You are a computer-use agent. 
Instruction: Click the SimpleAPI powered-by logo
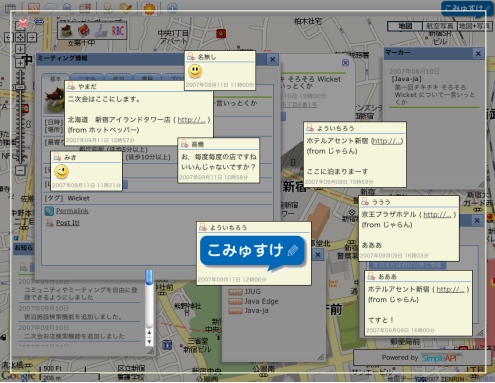click(x=441, y=358)
